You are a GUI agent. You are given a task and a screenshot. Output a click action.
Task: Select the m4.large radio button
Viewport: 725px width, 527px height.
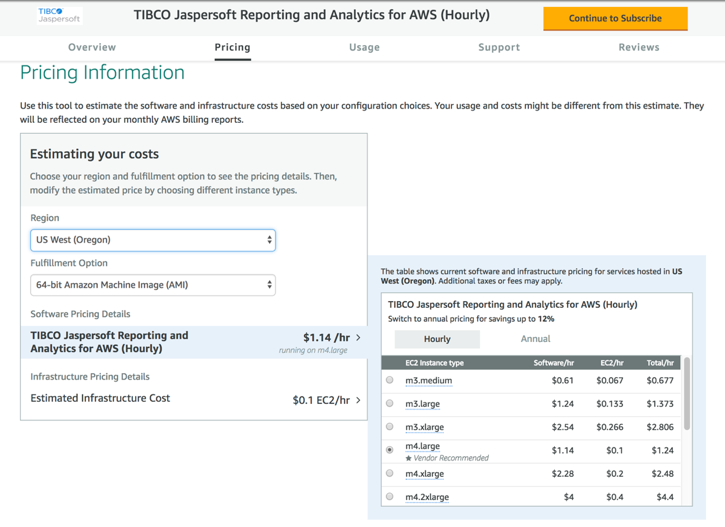390,449
